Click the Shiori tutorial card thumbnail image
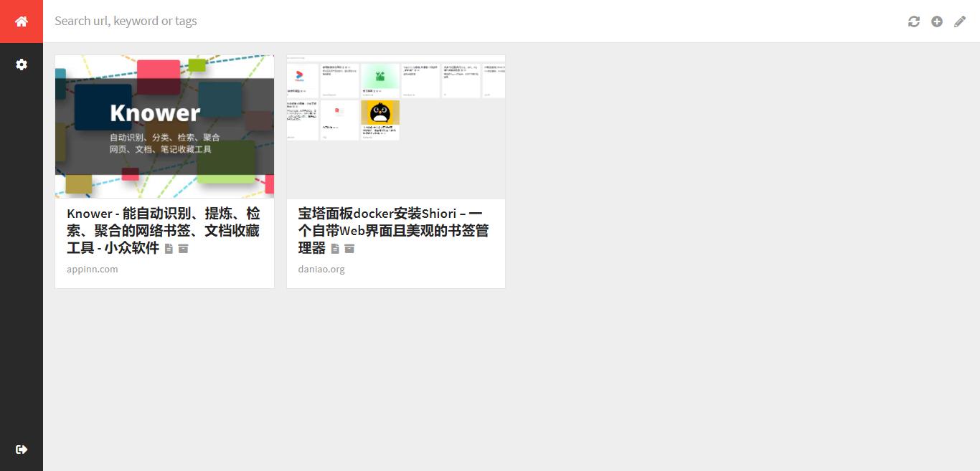Viewport: 980px width, 471px height. pyautogui.click(x=395, y=126)
